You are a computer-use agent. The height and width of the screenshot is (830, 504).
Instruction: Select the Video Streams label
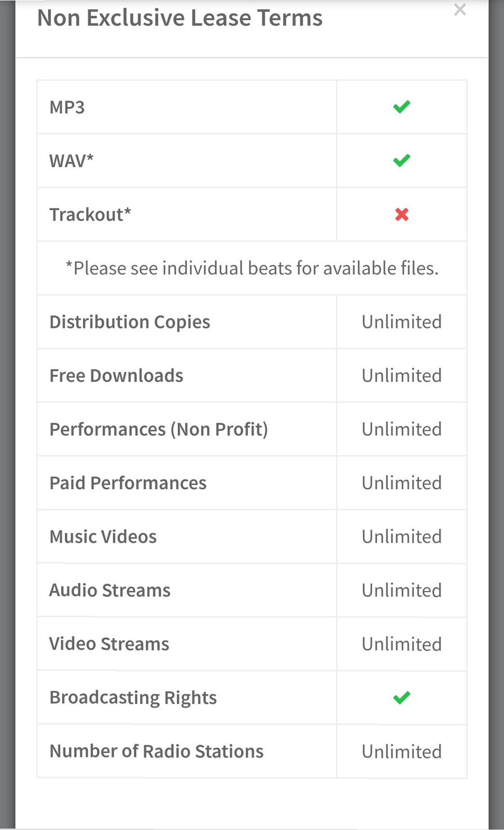point(109,644)
